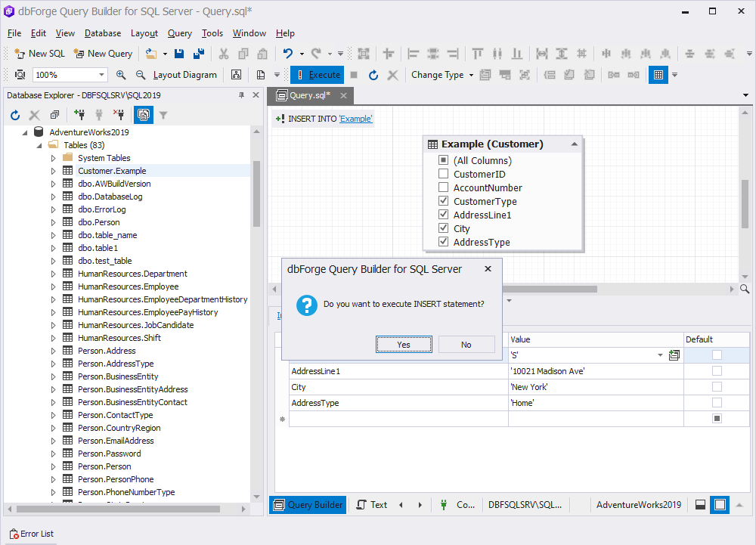Click the Refresh icon next to Execute
756x545 pixels.
pyautogui.click(x=373, y=75)
